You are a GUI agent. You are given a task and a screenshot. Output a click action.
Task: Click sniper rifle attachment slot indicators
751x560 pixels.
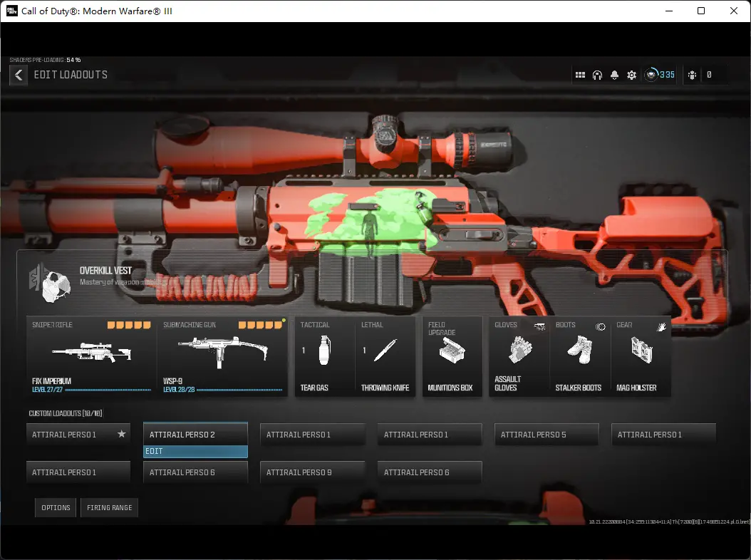pos(129,326)
